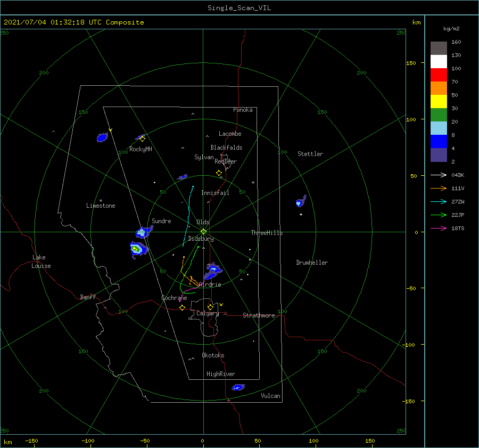Click the Ponoka label
The width and height of the screenshot is (479, 448).
click(243, 110)
